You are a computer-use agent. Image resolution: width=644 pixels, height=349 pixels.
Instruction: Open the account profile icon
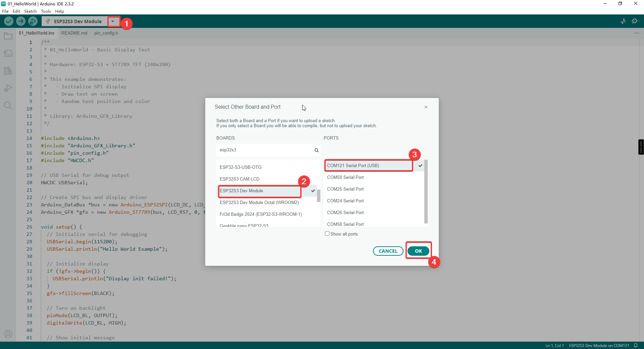[8, 334]
